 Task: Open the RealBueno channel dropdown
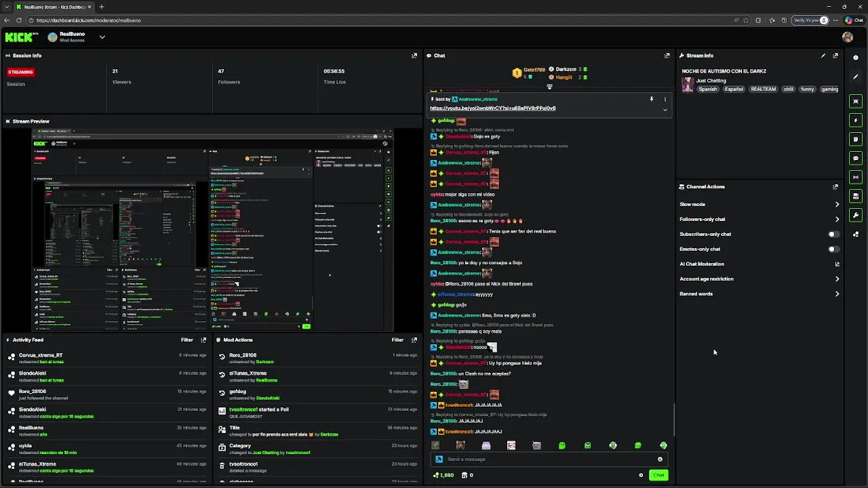(x=102, y=37)
